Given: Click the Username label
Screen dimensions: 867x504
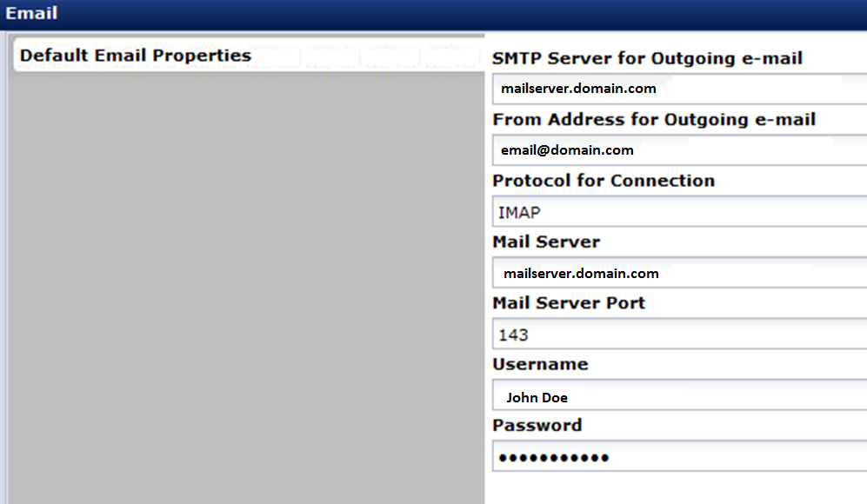Looking at the screenshot, I should 540,364.
